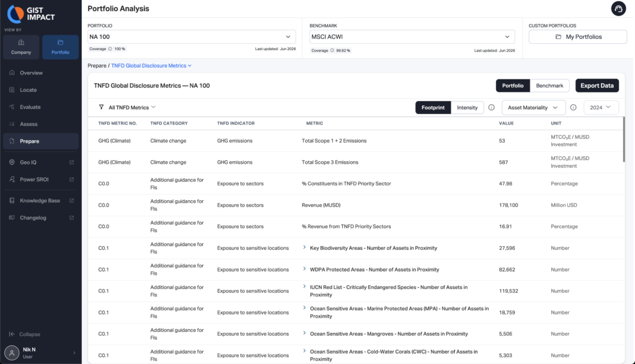Show Benchmark data in table

point(549,86)
